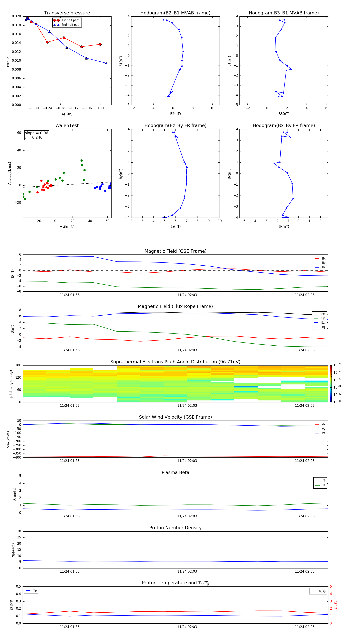Click the 'Vsw(km/s)' y-axis label

8,439
